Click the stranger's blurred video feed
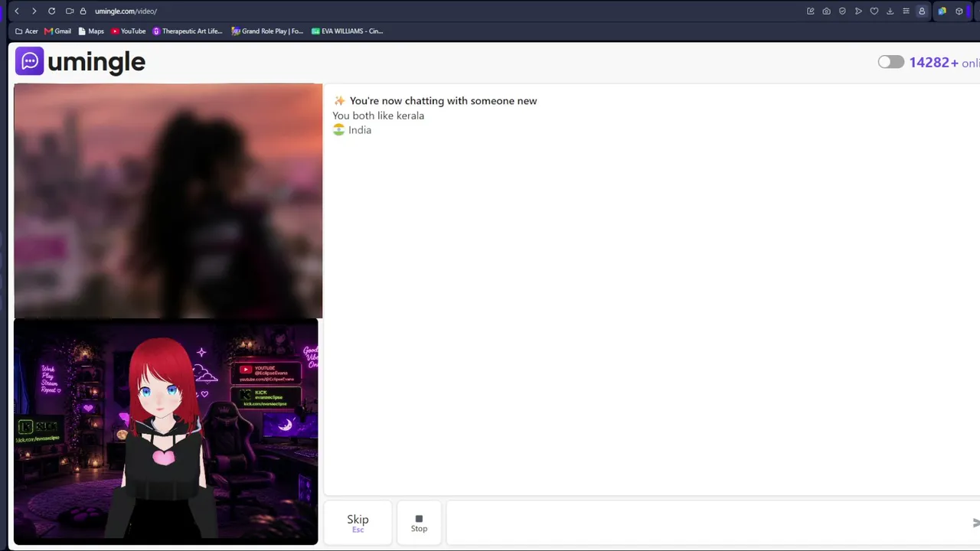The image size is (980, 551). click(168, 201)
